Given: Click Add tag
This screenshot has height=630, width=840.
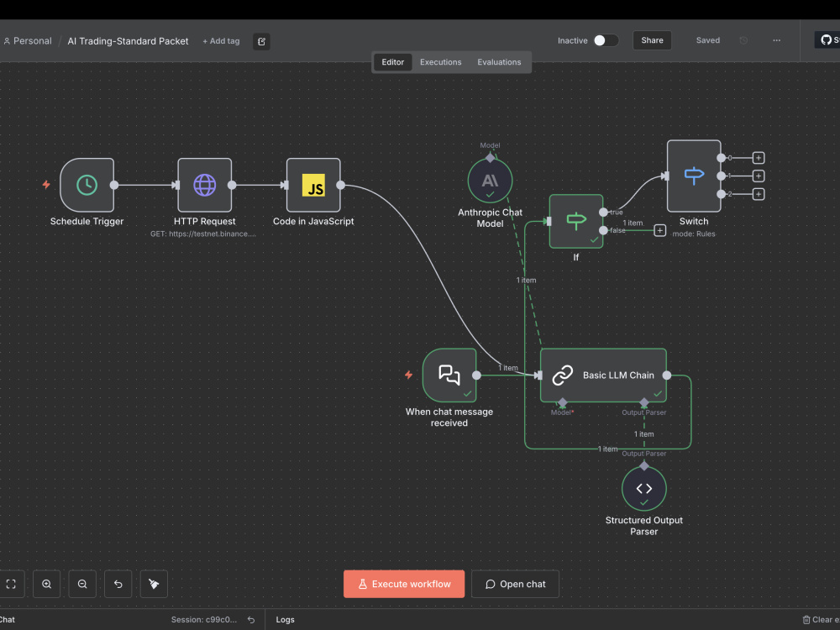Looking at the screenshot, I should tap(221, 40).
